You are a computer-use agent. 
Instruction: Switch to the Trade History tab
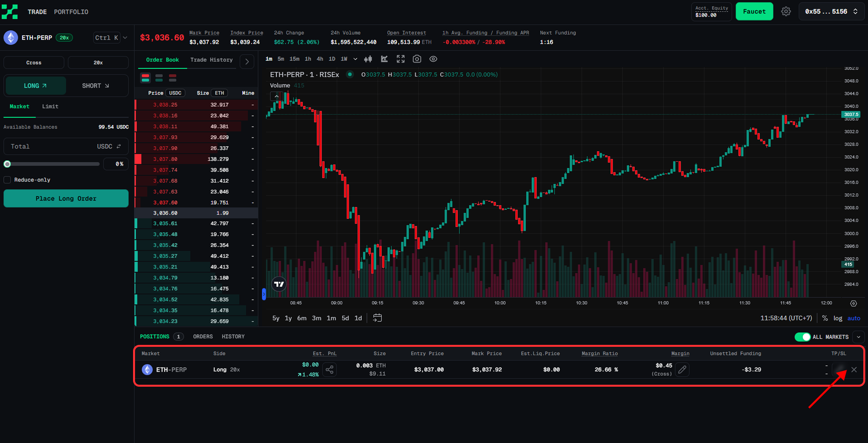211,60
